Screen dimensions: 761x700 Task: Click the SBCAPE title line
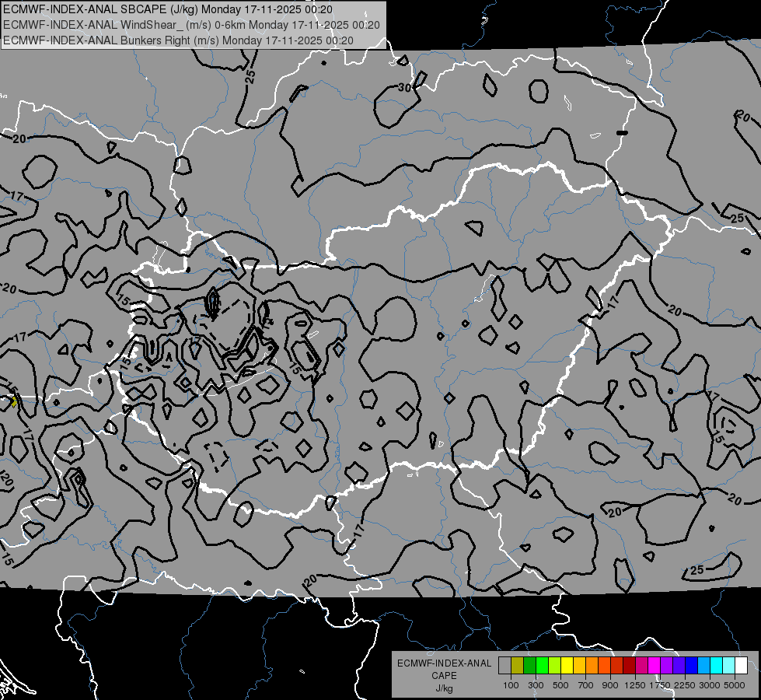[x=167, y=9]
